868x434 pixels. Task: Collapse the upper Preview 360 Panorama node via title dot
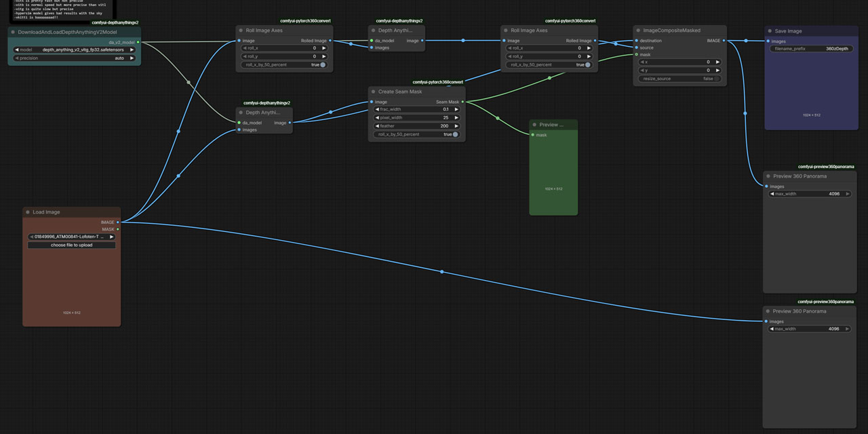point(768,176)
